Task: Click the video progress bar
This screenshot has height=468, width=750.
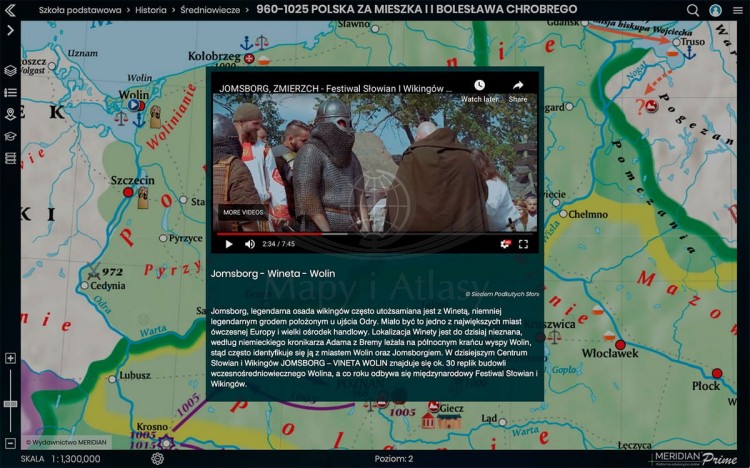Action: 375,234
